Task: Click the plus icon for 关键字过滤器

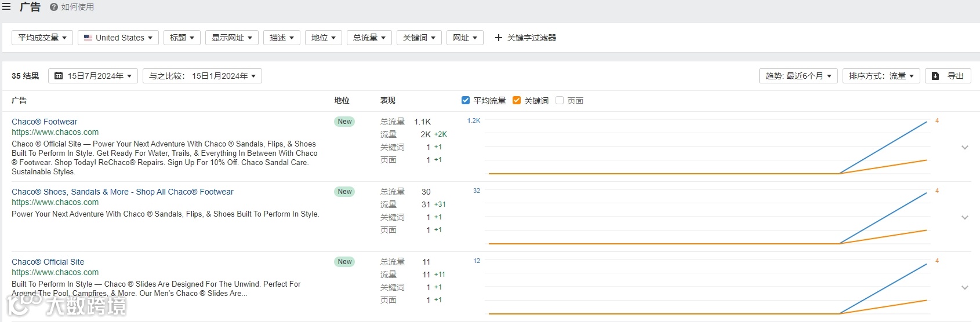Action: [498, 38]
